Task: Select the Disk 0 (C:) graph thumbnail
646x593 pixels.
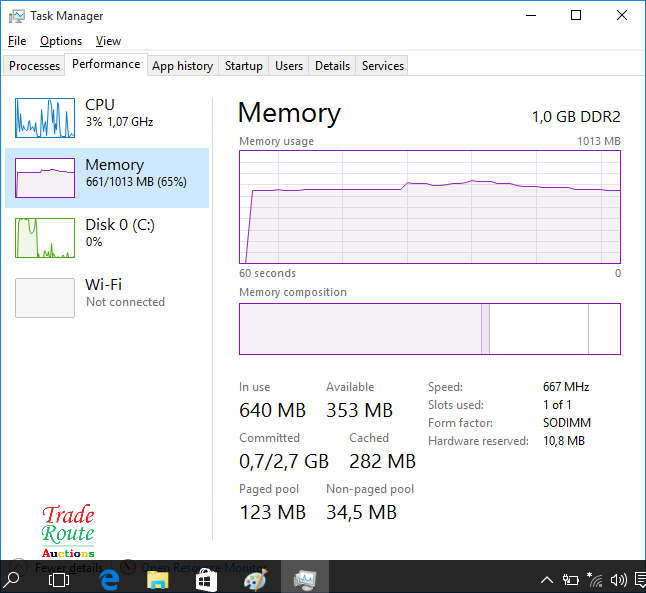Action: pos(45,238)
